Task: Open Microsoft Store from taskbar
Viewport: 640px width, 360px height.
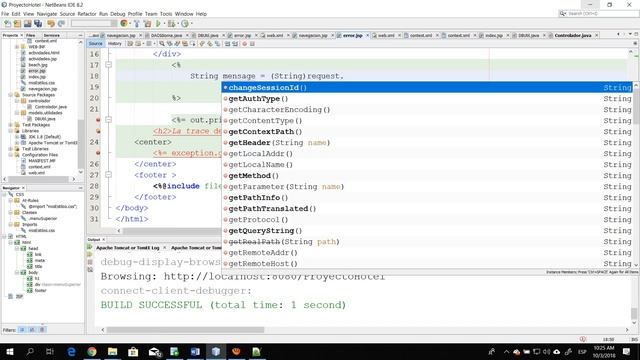Action: [x=133, y=351]
